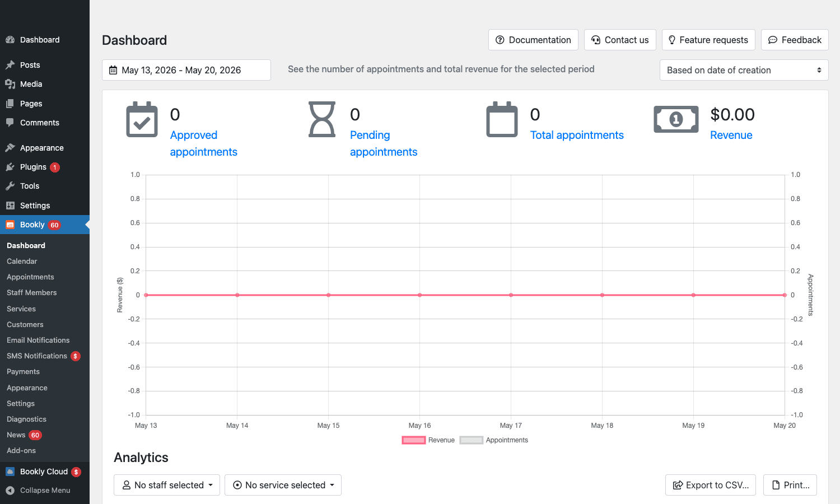Click the Feature requests button

(708, 40)
